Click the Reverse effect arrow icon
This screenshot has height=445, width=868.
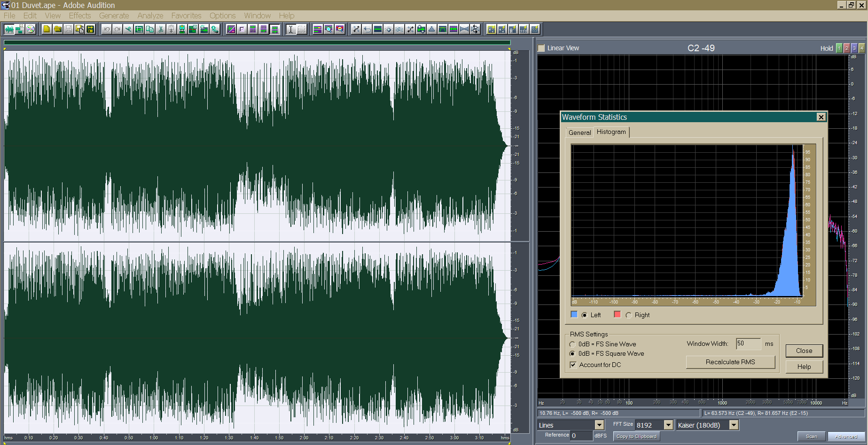[x=367, y=29]
